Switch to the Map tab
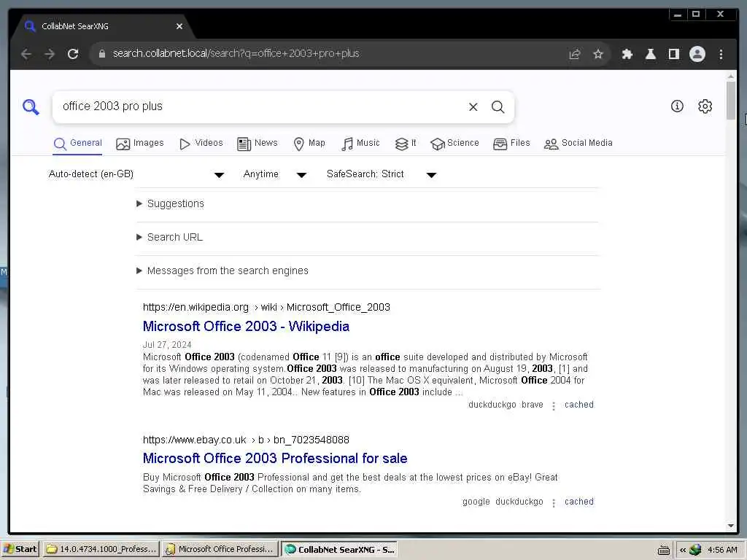 click(309, 144)
